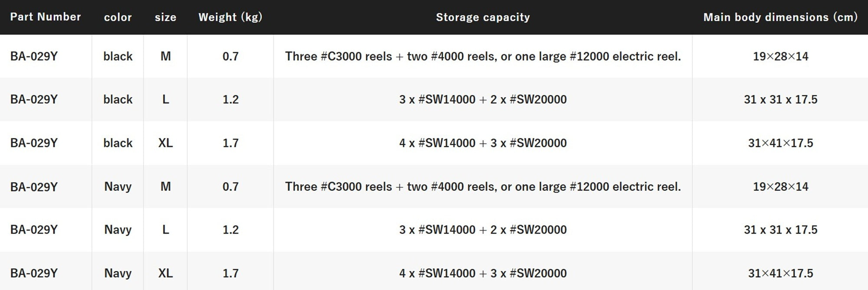Click the size column header
868x290 pixels.
coord(165,17)
